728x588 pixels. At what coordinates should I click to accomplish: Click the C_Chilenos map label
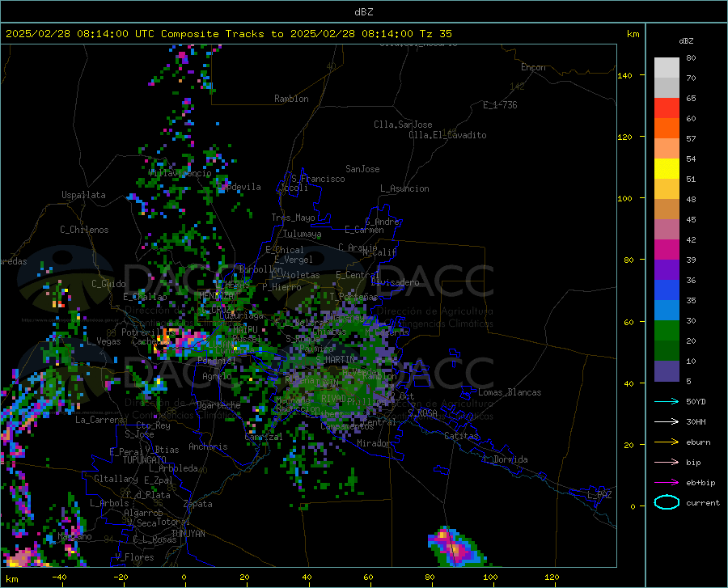coord(84,230)
